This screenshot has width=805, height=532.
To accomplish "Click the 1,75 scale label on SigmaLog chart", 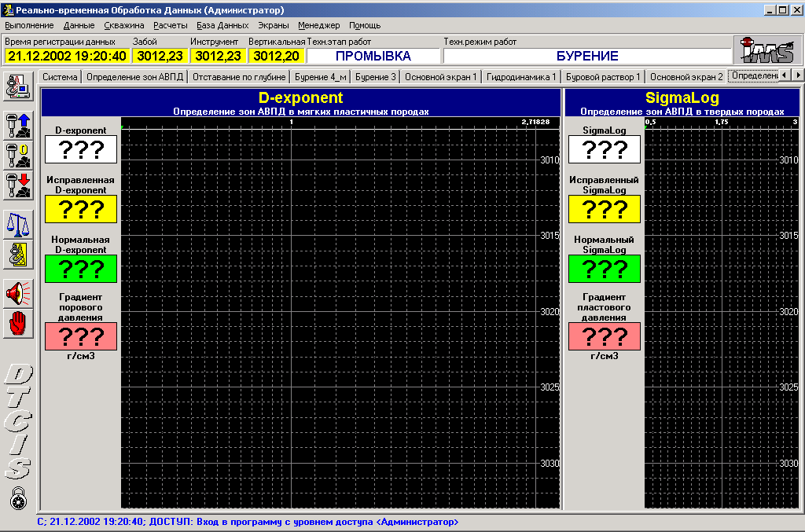I will click(x=722, y=122).
